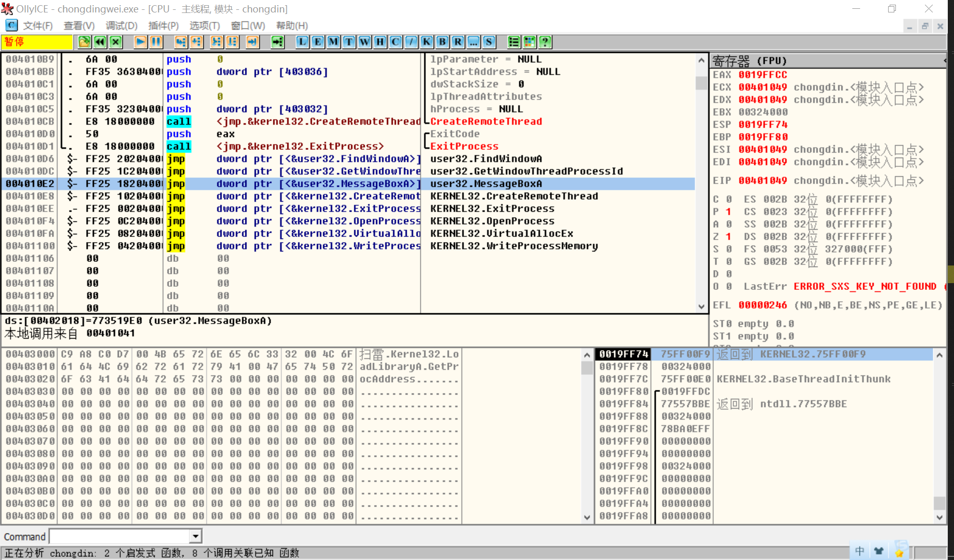954x560 pixels.
Task: Open the 查看(V) menu
Action: 79,25
